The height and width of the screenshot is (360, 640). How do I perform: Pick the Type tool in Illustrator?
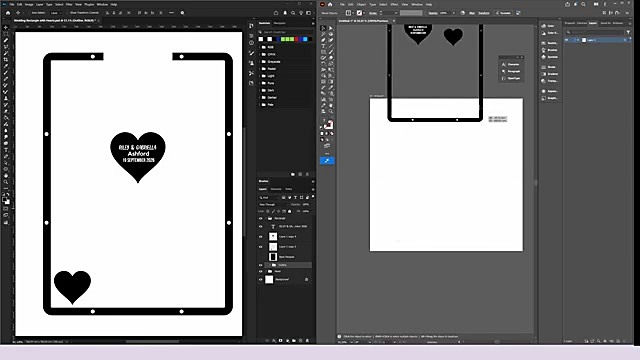tap(323, 46)
